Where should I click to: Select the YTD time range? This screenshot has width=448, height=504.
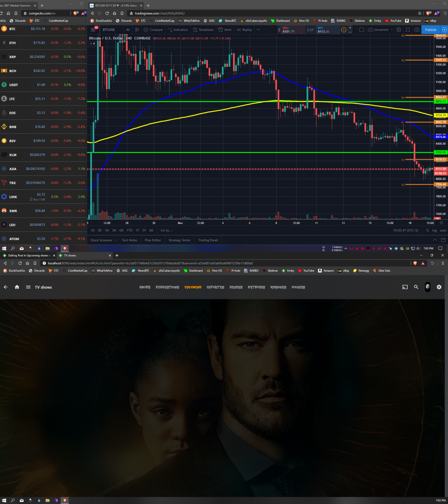130,230
